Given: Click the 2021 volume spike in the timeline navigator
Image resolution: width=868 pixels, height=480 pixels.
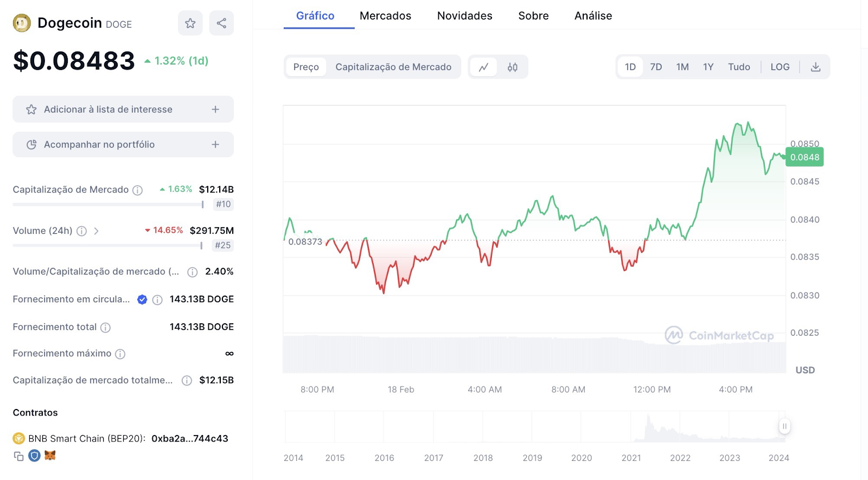Looking at the screenshot, I should pyautogui.click(x=648, y=427).
